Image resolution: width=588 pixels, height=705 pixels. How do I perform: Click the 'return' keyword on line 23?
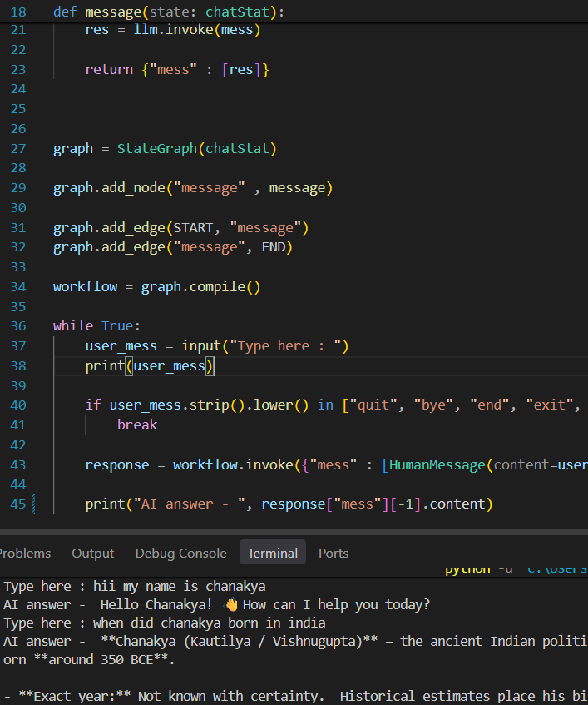pyautogui.click(x=109, y=70)
